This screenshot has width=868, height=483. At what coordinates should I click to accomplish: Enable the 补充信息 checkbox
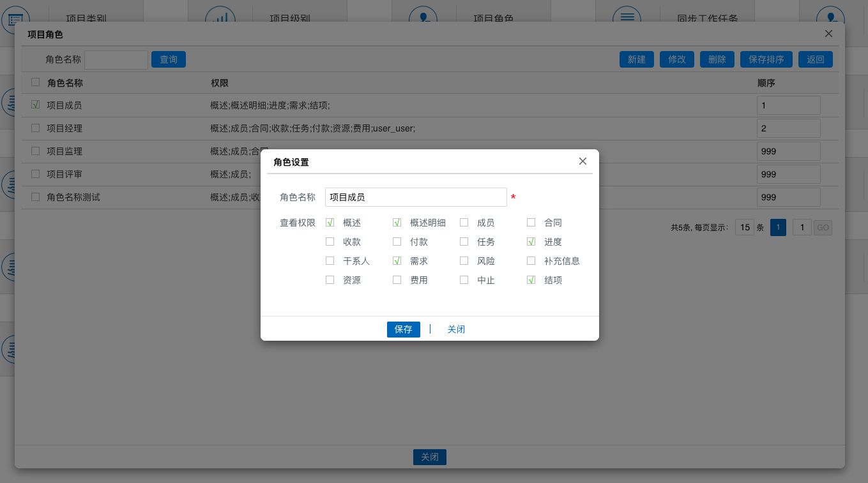(x=531, y=261)
